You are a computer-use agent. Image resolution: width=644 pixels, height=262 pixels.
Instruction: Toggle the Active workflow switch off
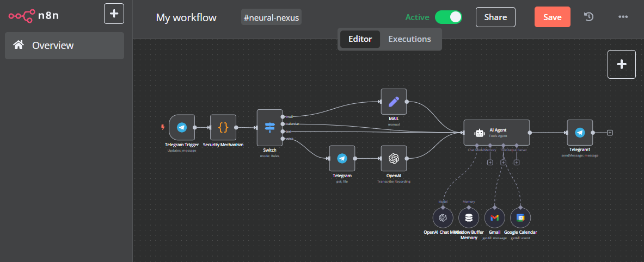(449, 17)
